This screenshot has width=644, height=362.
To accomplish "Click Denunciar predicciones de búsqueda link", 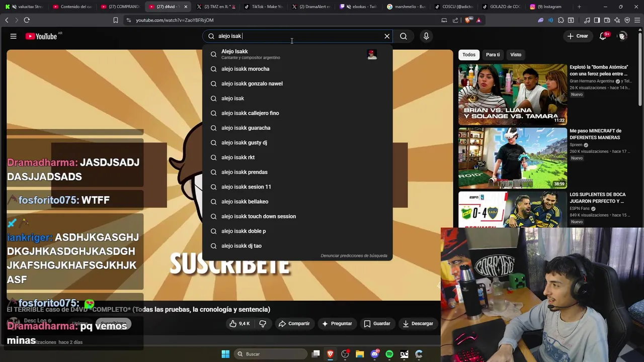I will [354, 256].
